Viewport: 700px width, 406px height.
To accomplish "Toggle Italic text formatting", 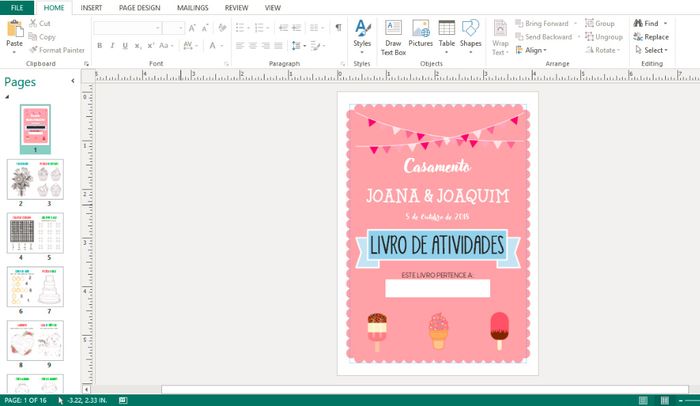I will coord(112,46).
